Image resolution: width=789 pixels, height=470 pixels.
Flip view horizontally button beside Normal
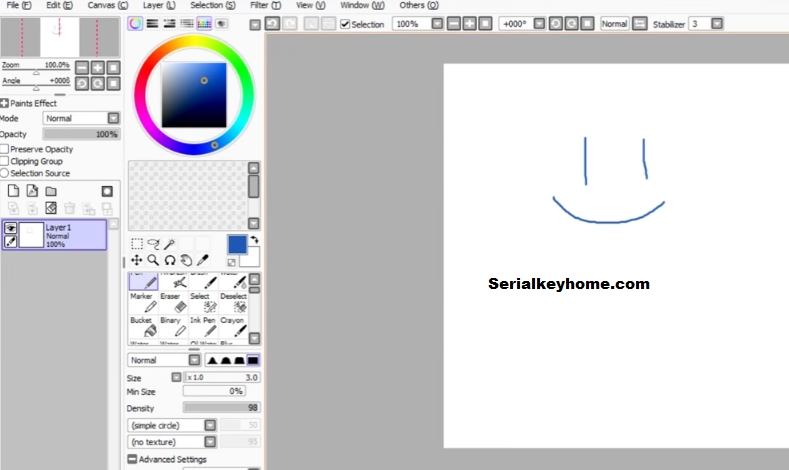click(640, 24)
